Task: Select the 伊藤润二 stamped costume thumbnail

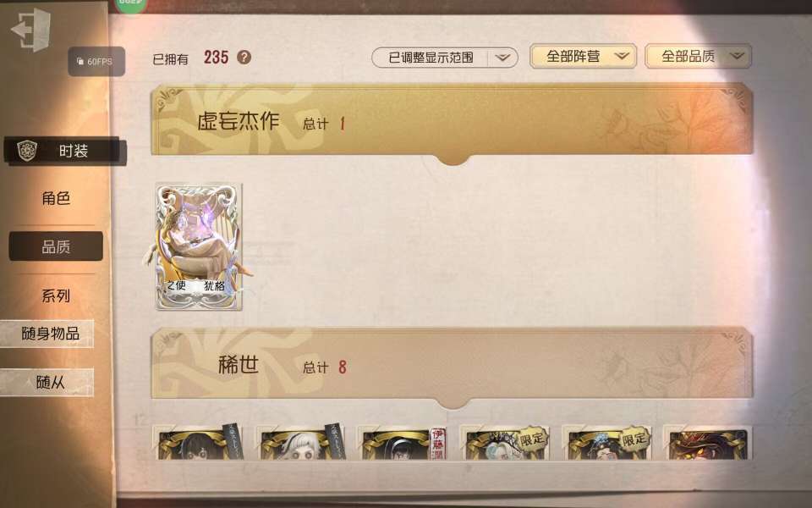Action: coord(404,444)
